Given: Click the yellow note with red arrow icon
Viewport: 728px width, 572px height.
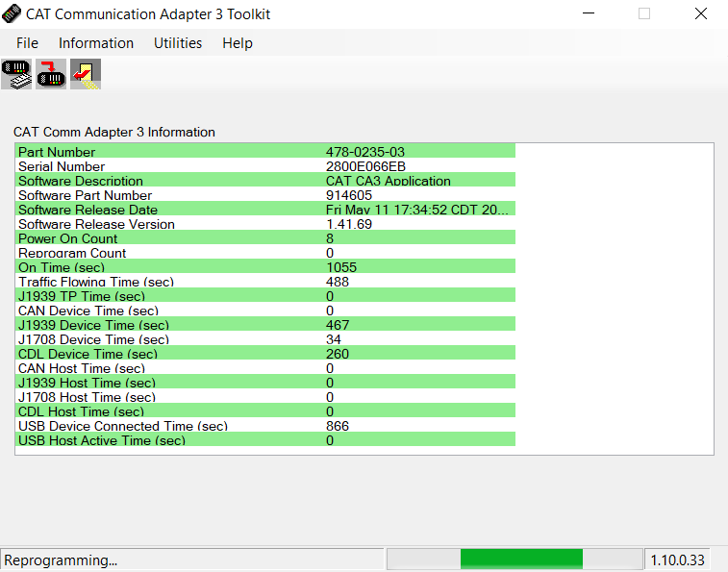Looking at the screenshot, I should click(86, 74).
